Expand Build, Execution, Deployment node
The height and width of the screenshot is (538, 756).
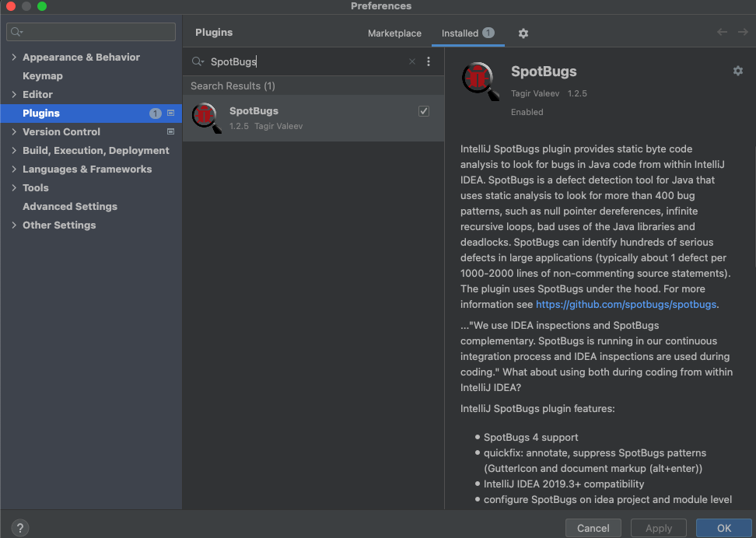click(14, 150)
